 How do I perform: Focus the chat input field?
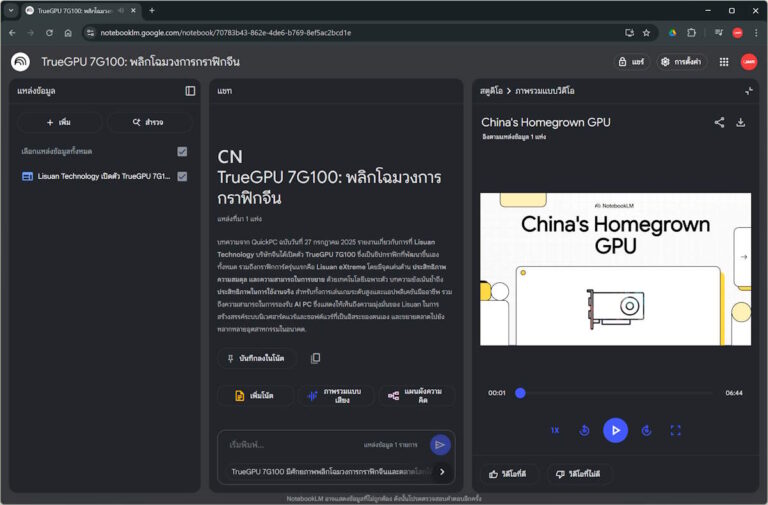[294, 445]
